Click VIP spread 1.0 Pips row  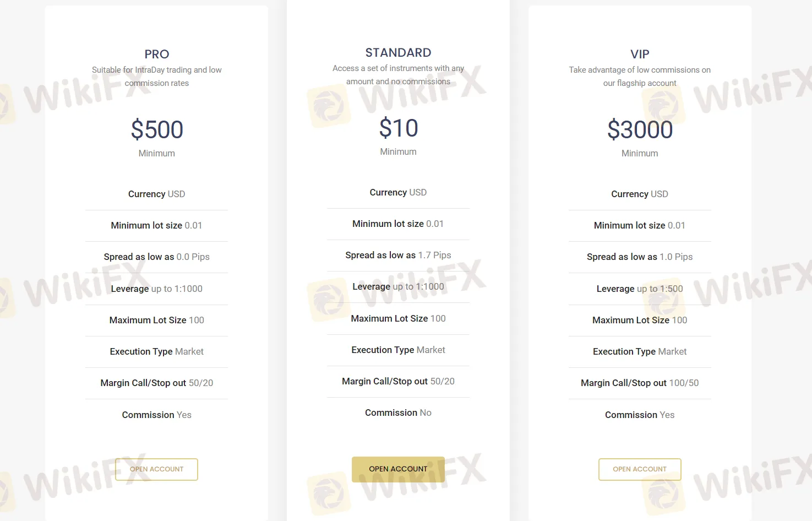[640, 257]
